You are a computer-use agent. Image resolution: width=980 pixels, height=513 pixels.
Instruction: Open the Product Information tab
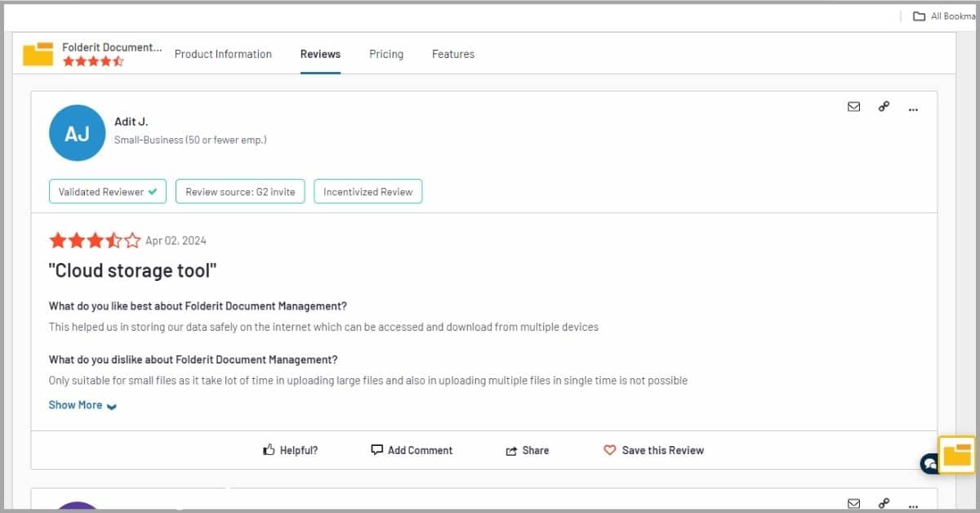(x=223, y=54)
